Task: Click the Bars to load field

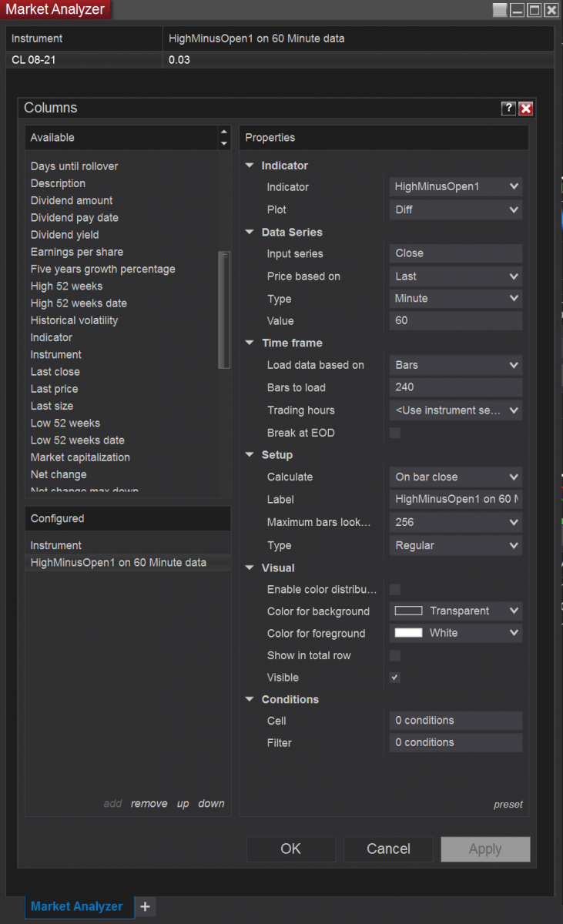Action: pyautogui.click(x=456, y=388)
